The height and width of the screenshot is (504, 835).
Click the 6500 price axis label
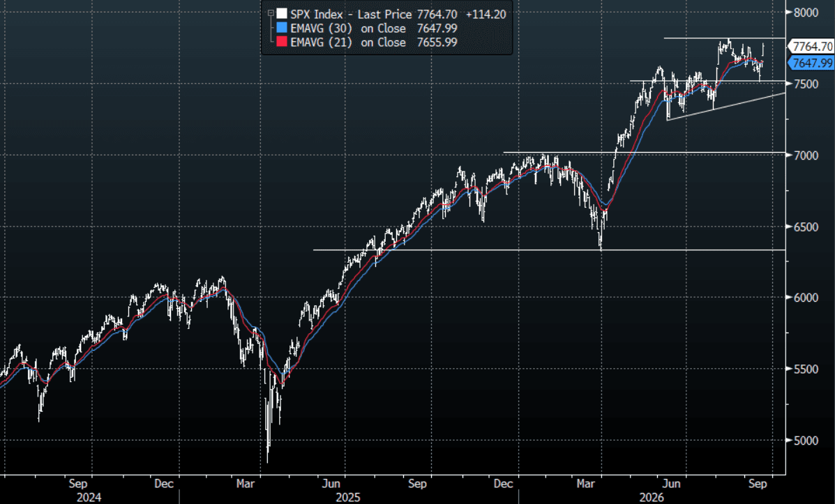click(x=806, y=227)
